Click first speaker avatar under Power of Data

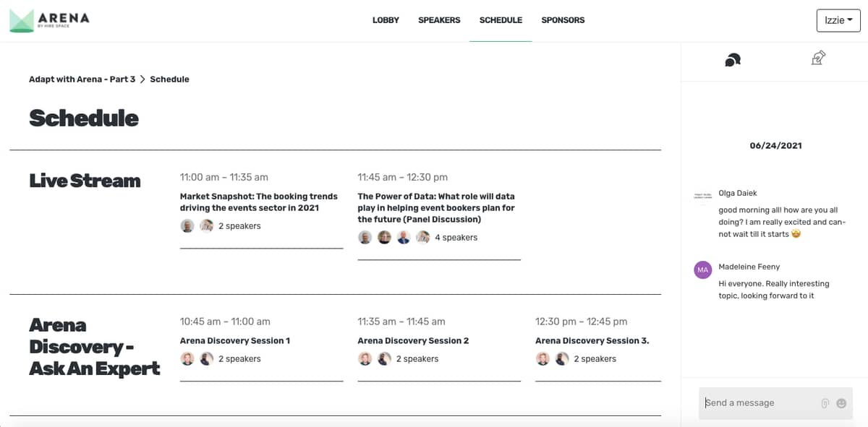[365, 237]
